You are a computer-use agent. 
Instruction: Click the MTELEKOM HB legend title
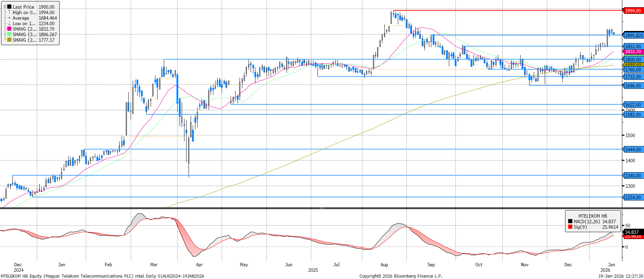pos(593,216)
